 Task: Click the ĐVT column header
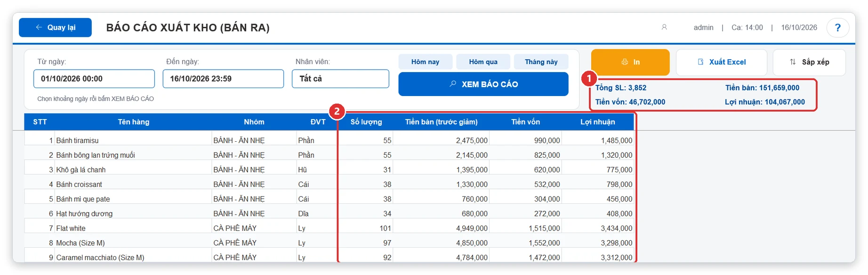(x=318, y=122)
